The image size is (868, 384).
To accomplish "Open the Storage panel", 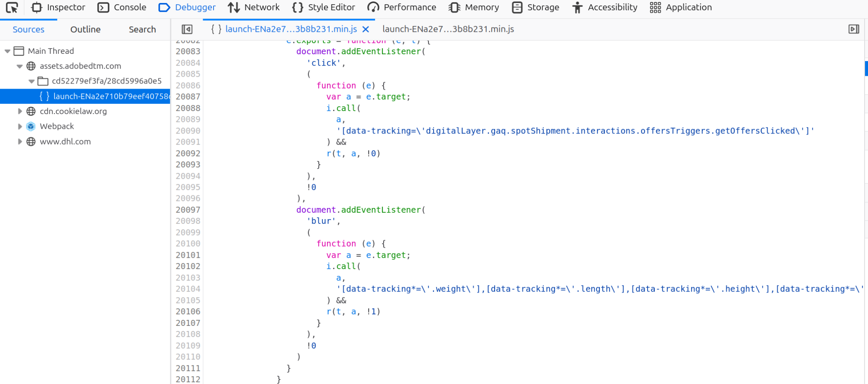I will 536,7.
